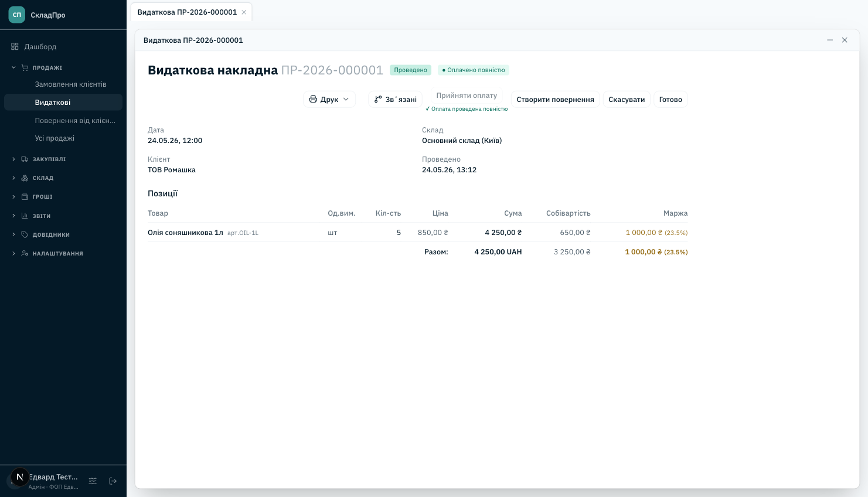Expand the СКЛАД section
Image resolution: width=868 pixels, height=497 pixels.
(x=13, y=178)
